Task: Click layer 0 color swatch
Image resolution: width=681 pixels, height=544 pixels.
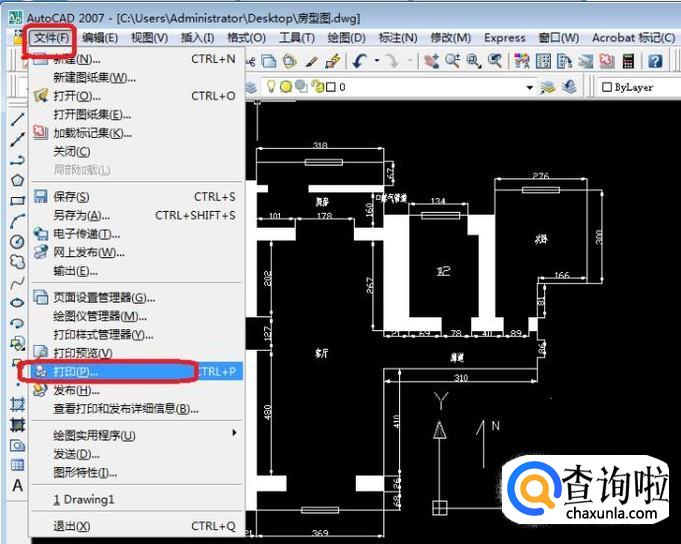Action: click(x=331, y=87)
